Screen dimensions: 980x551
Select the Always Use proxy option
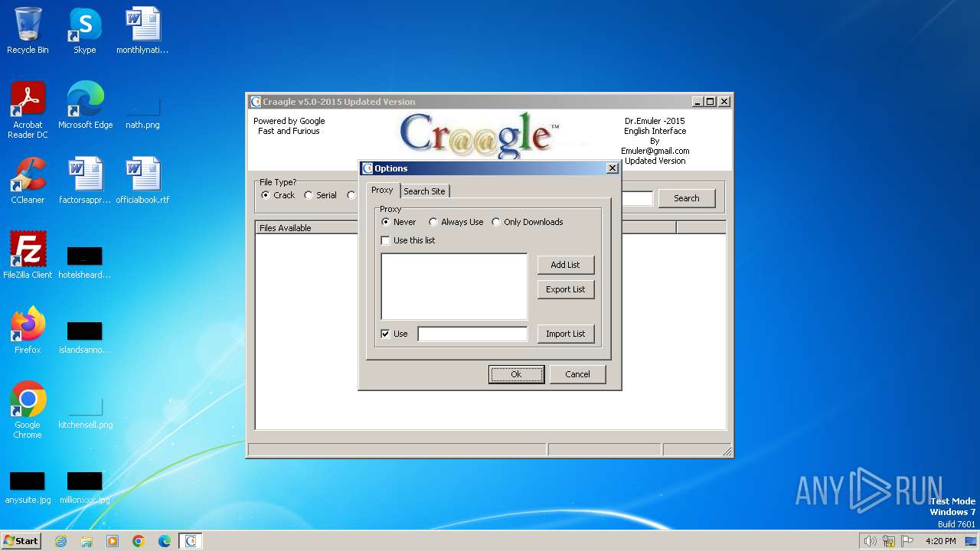433,222
